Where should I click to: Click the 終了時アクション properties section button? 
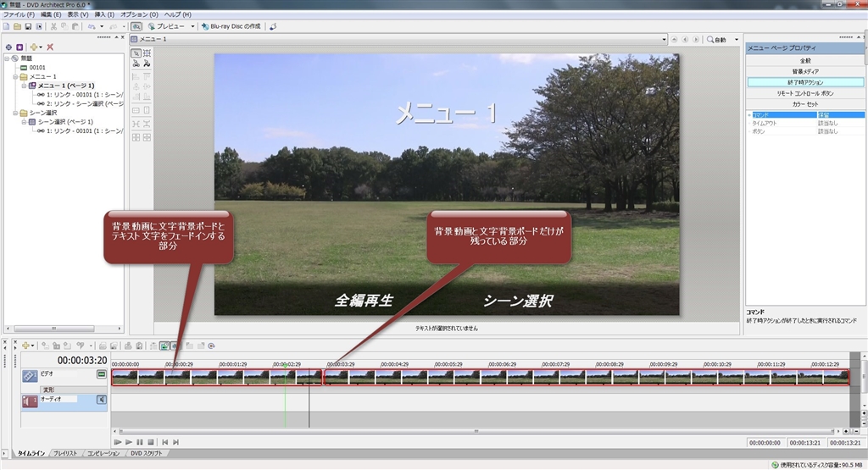click(805, 82)
